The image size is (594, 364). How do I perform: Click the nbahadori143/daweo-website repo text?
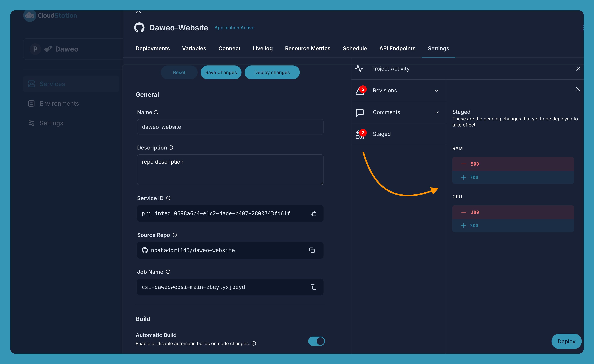click(193, 250)
